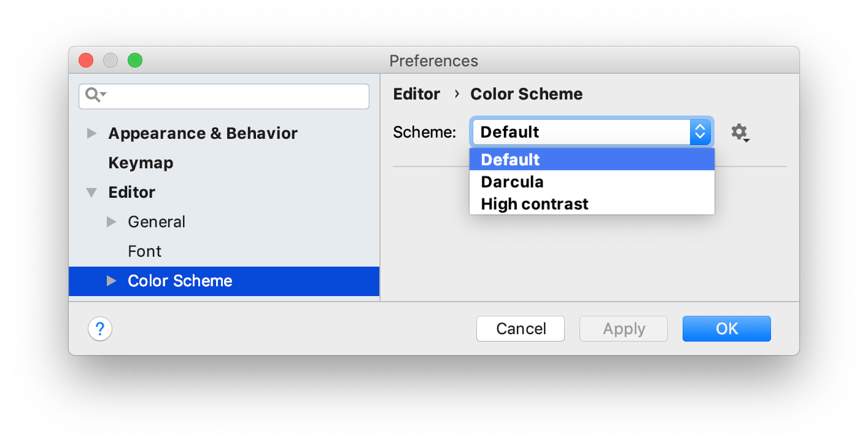Click the blue up-down arrows on the Scheme selector
Screen dimensions: 868x446
[x=700, y=131]
